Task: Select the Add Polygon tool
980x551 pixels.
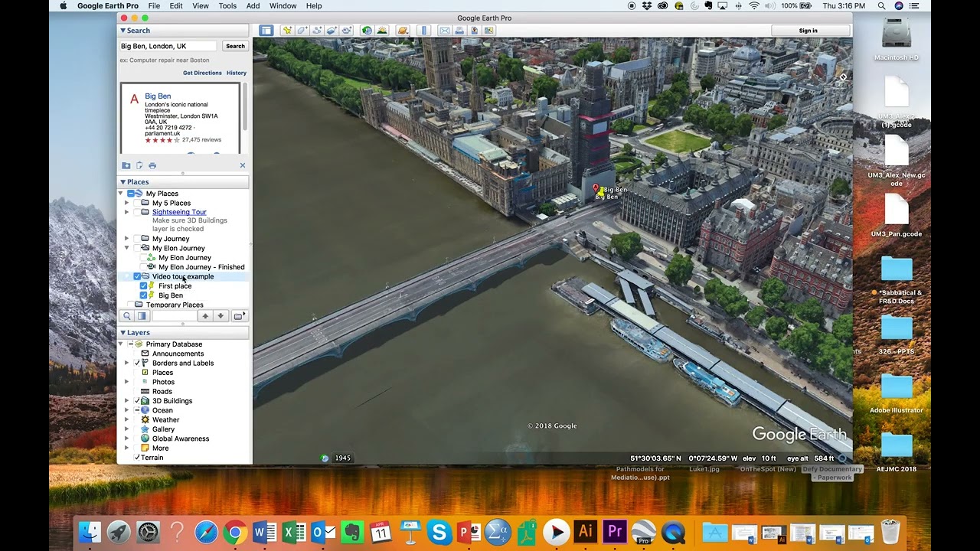Action: (302, 31)
